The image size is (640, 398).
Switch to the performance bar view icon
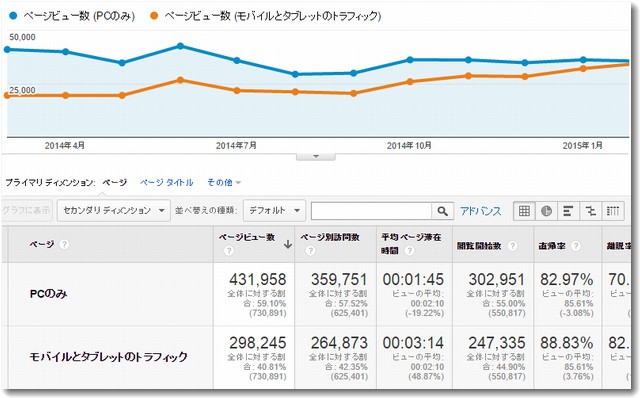click(568, 211)
